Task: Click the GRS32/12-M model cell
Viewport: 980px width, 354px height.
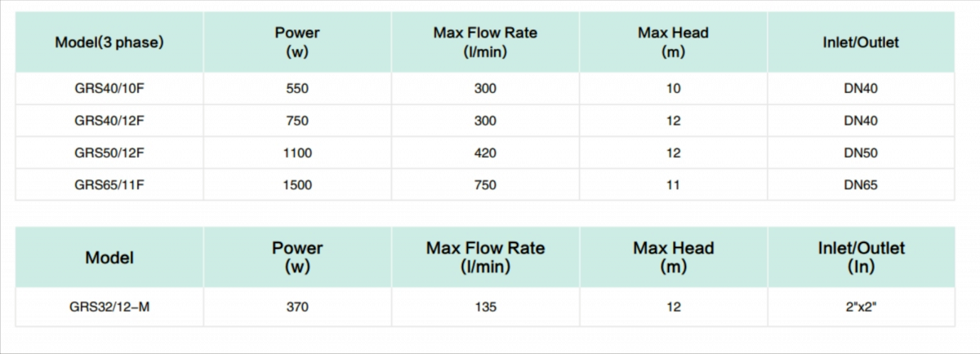Action: tap(109, 308)
